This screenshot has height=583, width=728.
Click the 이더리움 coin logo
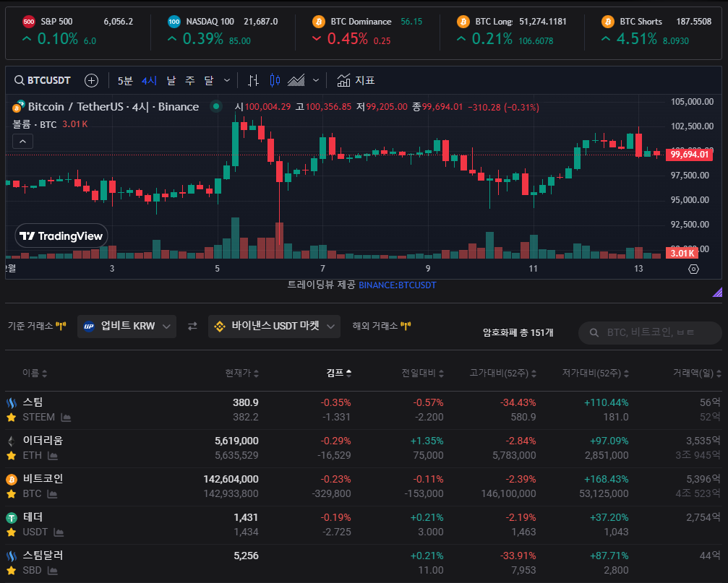pos(12,441)
